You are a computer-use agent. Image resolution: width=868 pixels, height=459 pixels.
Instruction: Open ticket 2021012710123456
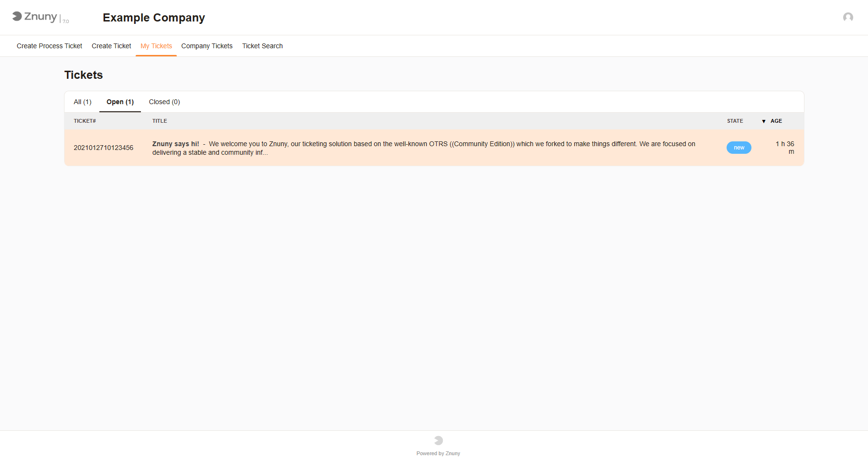click(x=104, y=148)
